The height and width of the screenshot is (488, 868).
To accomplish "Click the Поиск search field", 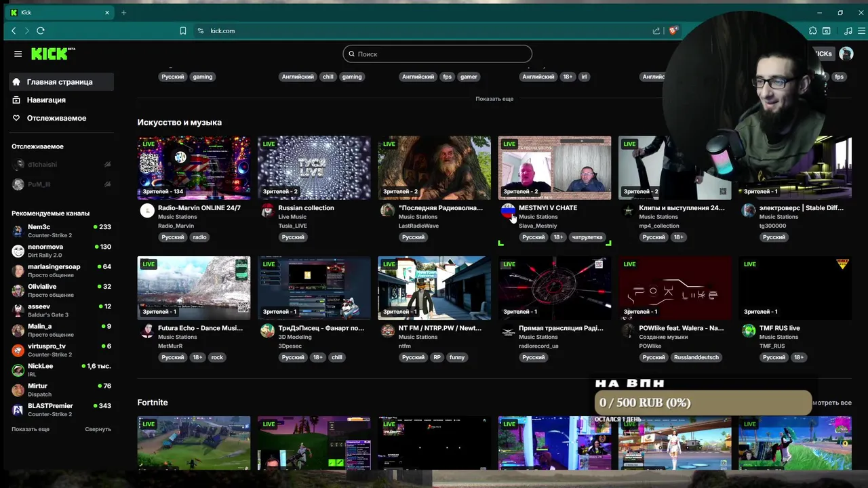I will point(437,54).
